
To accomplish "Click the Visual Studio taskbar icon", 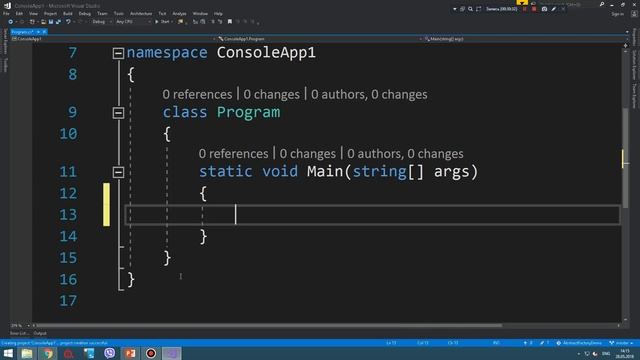I will click(x=172, y=353).
